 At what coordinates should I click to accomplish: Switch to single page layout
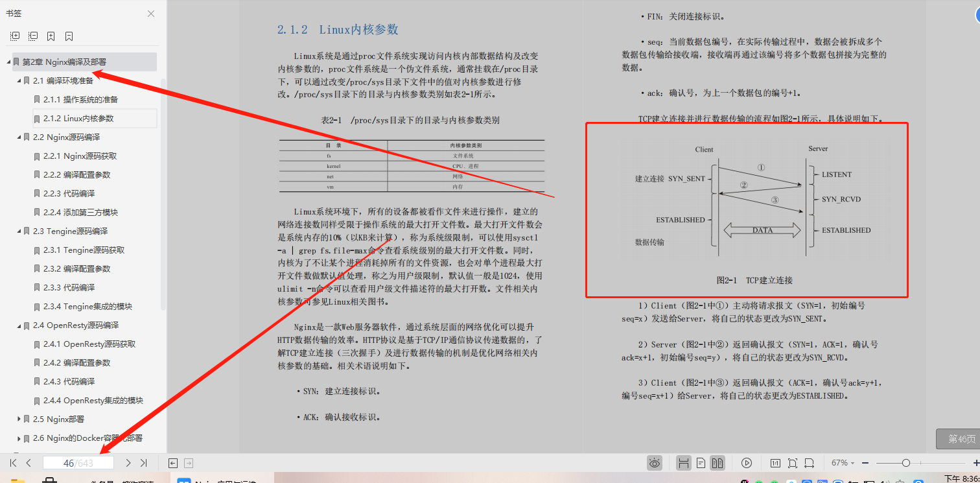pyautogui.click(x=701, y=463)
